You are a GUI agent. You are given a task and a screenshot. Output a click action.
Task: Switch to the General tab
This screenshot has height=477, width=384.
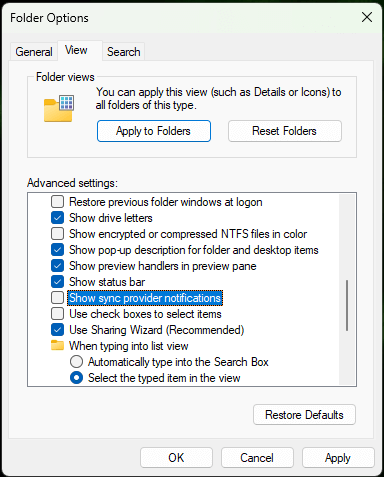coord(34,52)
